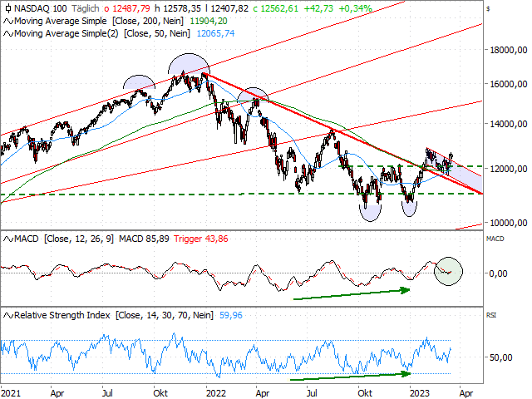
Task: Click the green circle highlighting MACD crossover
Action: pyautogui.click(x=449, y=272)
